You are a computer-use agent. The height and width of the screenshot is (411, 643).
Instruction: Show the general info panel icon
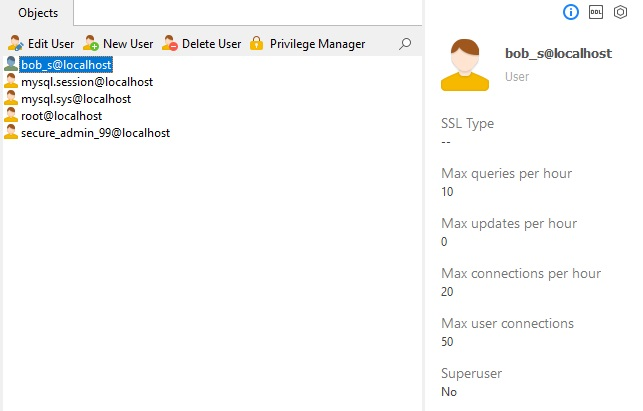click(571, 12)
